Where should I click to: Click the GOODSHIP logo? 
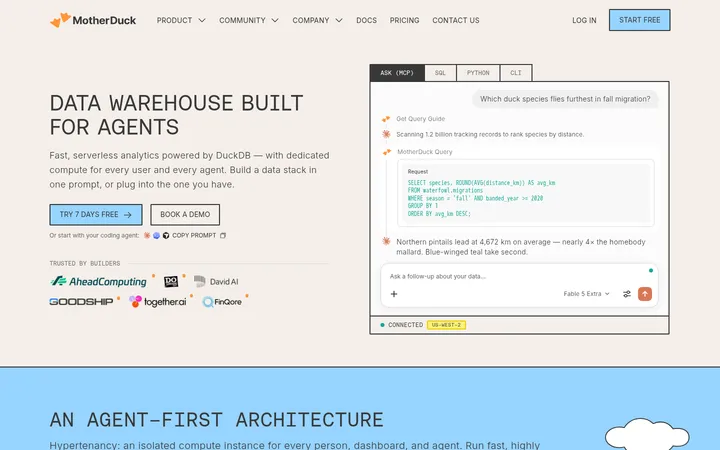(81, 302)
